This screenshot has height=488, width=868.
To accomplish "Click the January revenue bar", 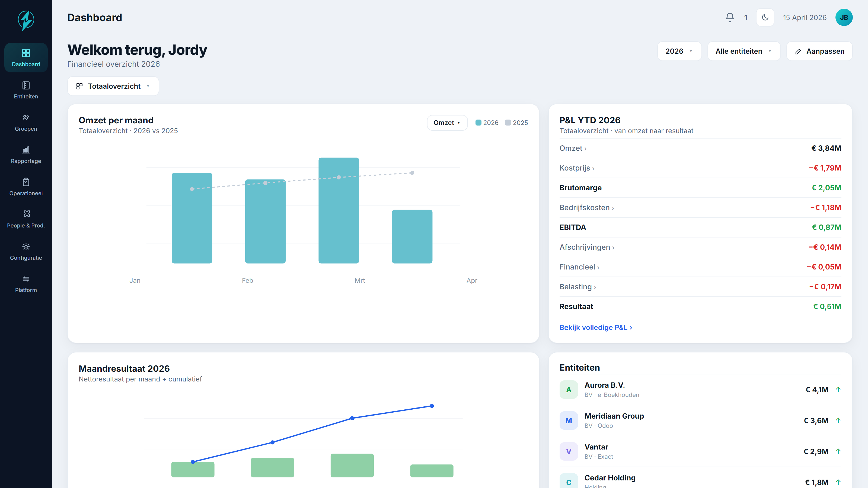I will 192,218.
